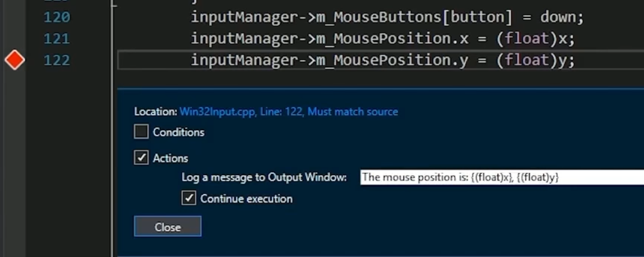The image size is (644, 257).
Task: Set a breakpoint in margin beside line 120
Action: [x=15, y=17]
